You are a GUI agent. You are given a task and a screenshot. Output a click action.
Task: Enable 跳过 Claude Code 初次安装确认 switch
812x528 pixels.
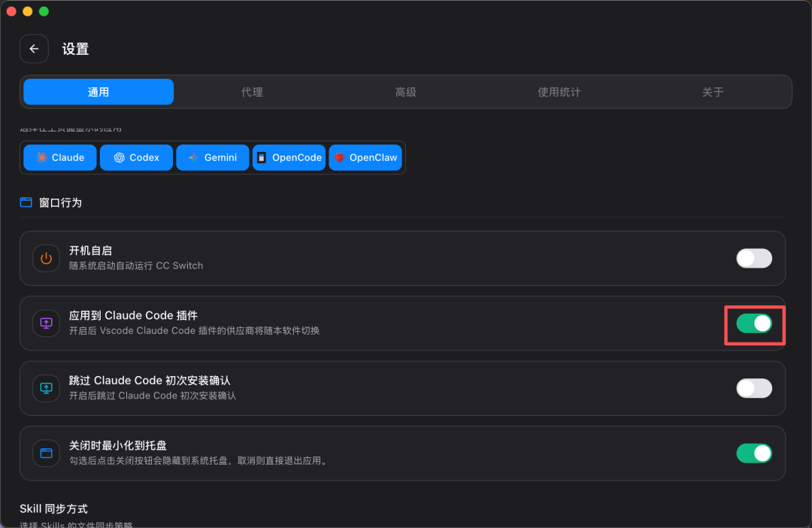(754, 388)
